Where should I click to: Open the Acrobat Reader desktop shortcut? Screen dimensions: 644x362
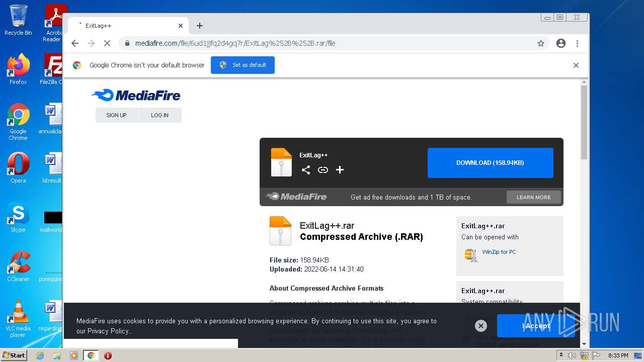tap(53, 24)
